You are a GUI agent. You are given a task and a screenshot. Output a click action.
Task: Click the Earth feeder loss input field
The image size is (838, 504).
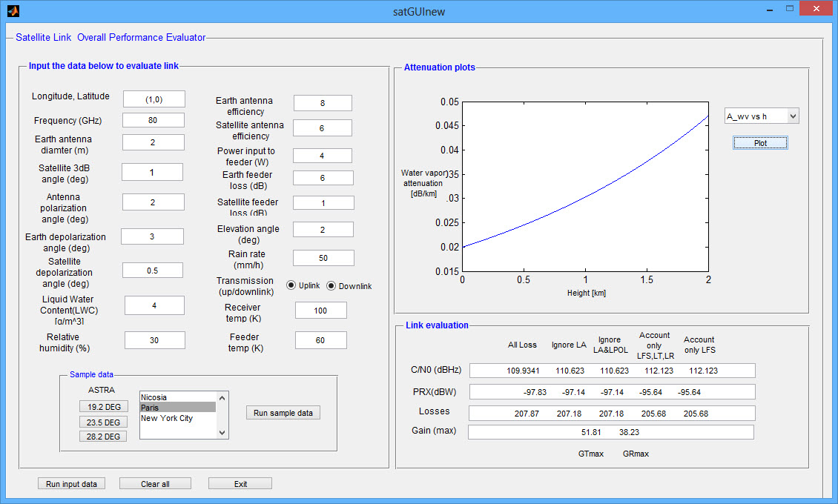click(323, 178)
